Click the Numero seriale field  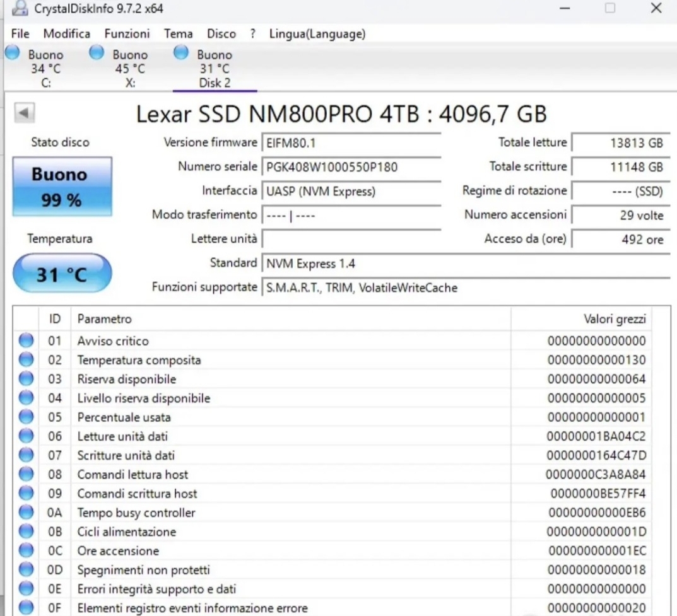pyautogui.click(x=351, y=167)
